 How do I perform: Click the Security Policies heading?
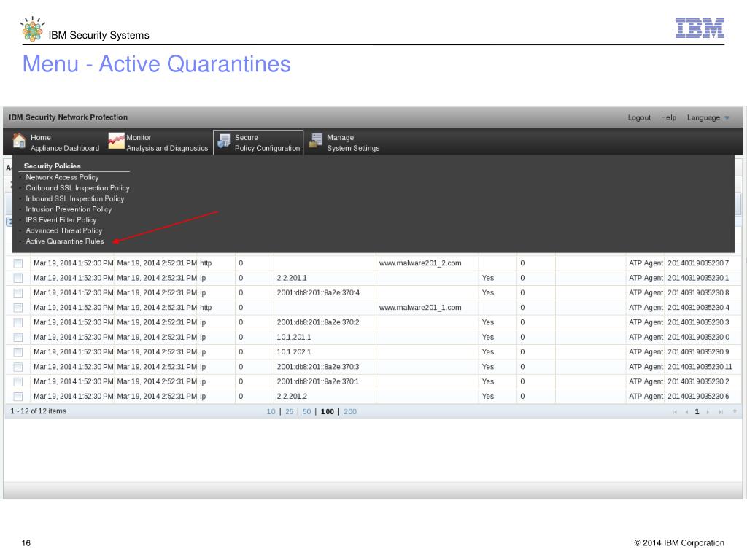point(53,166)
